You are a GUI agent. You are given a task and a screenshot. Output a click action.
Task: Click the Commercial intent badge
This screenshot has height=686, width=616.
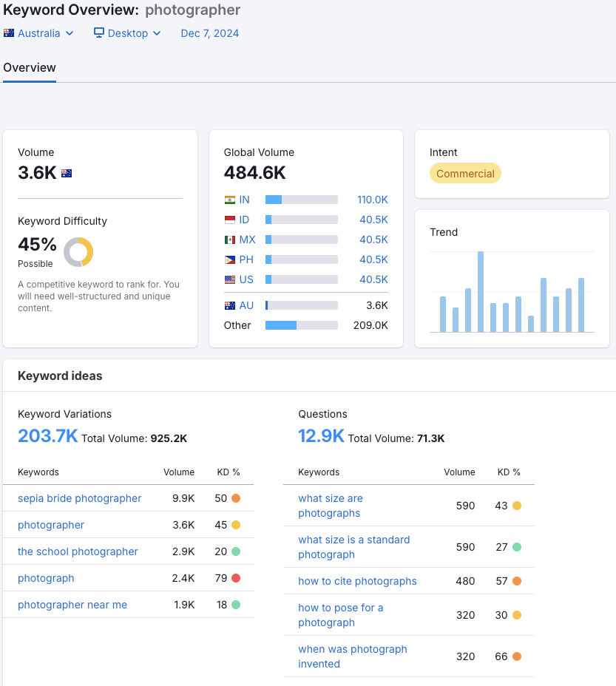465,174
